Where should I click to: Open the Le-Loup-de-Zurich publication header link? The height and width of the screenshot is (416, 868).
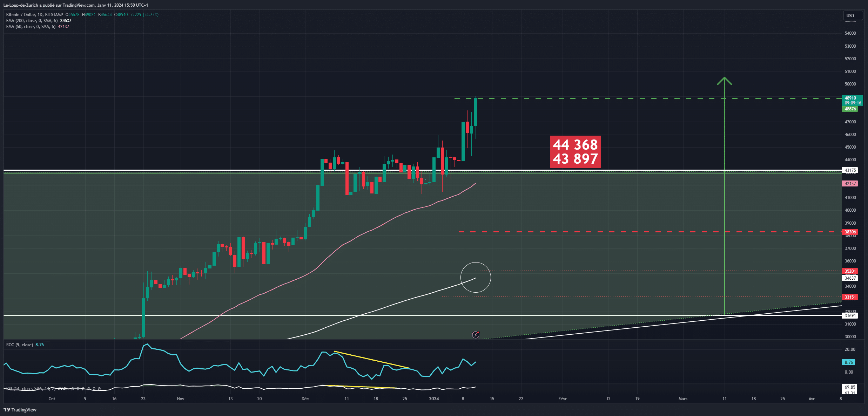76,5
